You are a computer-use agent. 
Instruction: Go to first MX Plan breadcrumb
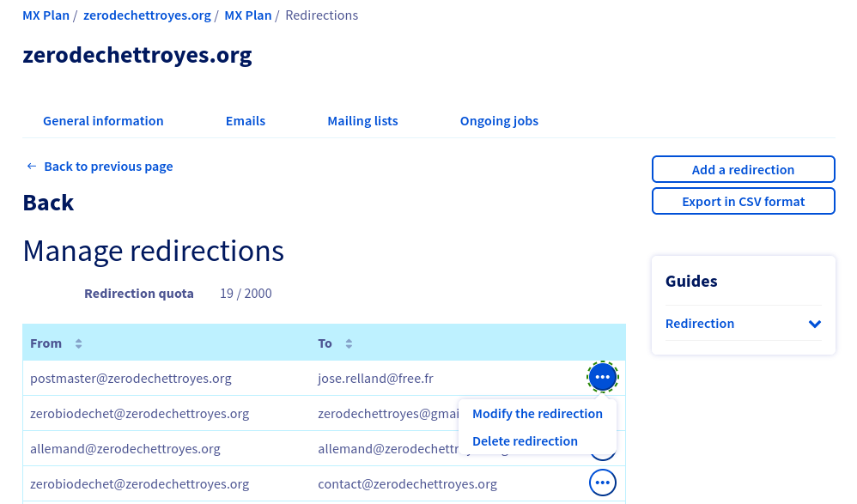coord(46,15)
